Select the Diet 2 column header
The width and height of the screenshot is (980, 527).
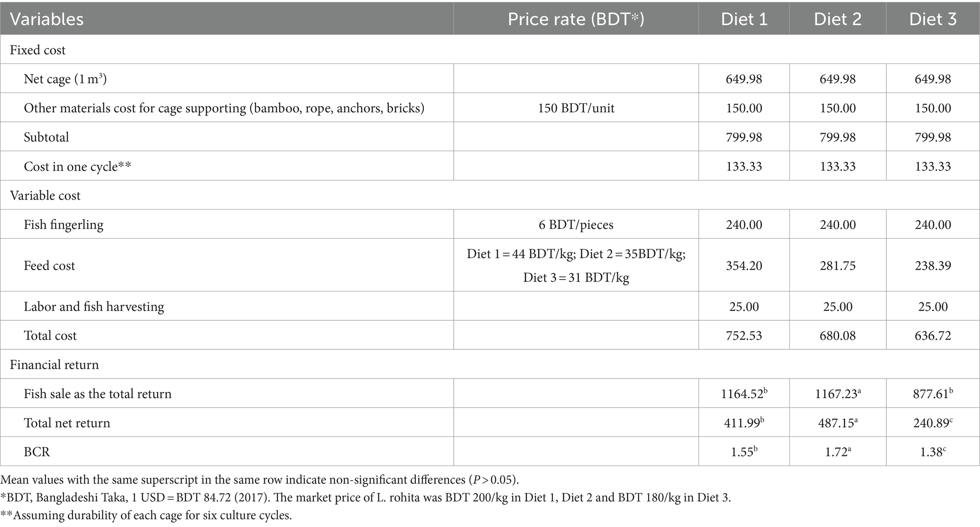(x=837, y=19)
